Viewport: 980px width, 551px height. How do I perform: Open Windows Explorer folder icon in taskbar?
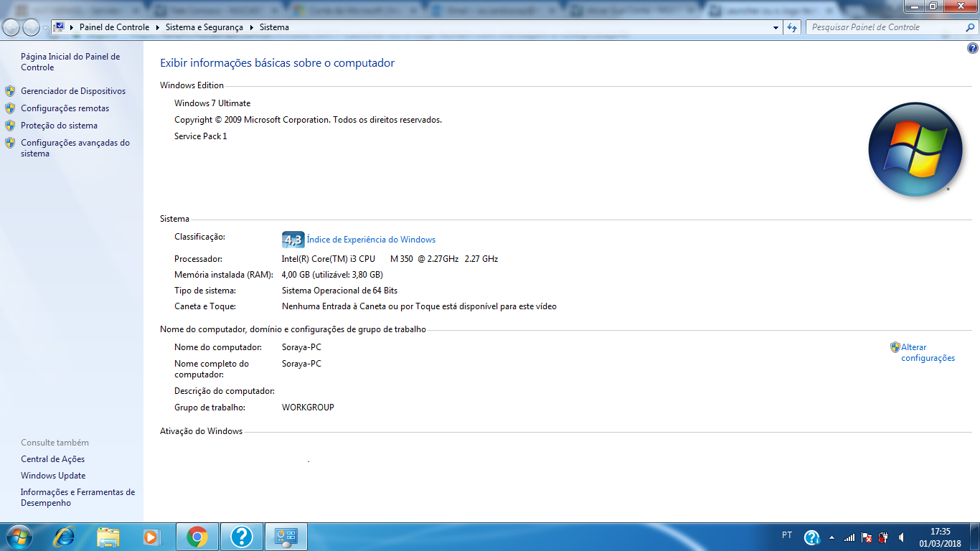108,537
